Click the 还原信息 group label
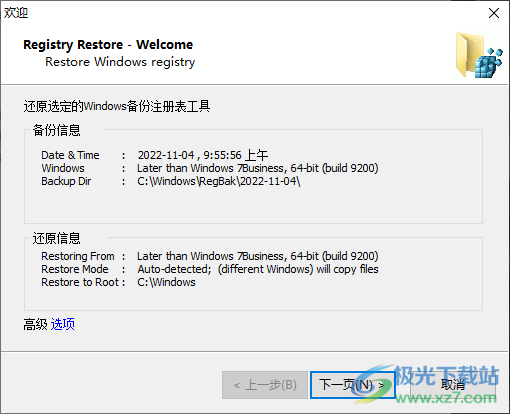This screenshot has height=414, width=510. [x=56, y=238]
